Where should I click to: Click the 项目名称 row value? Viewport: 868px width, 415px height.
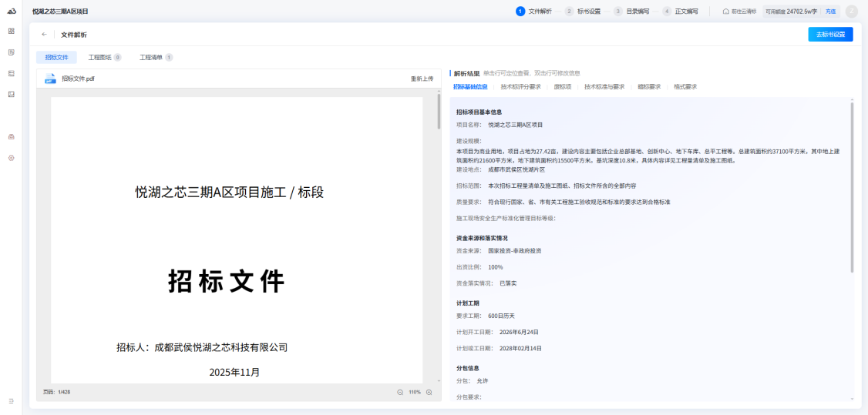(x=516, y=125)
